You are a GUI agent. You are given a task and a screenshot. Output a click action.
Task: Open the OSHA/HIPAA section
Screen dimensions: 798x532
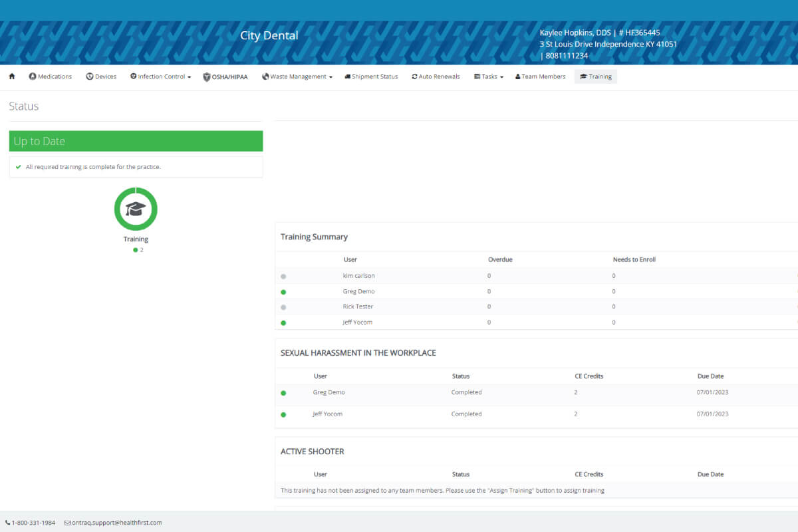pos(225,76)
